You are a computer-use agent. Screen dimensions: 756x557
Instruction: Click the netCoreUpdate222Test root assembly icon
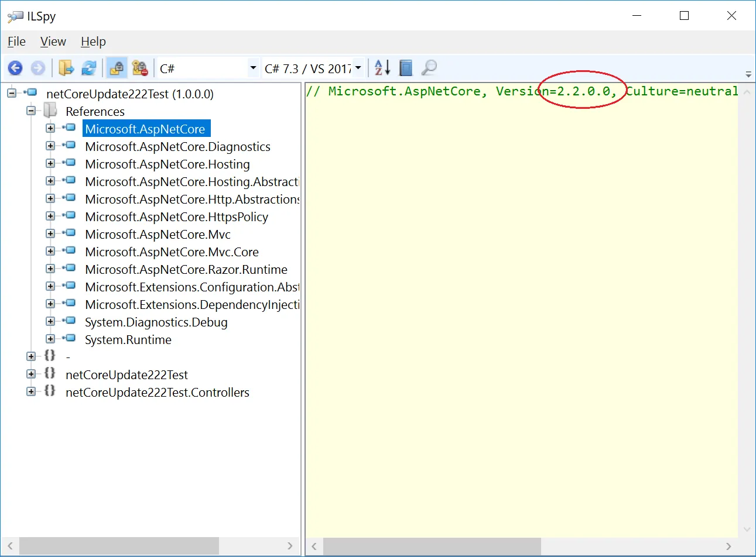pyautogui.click(x=30, y=92)
